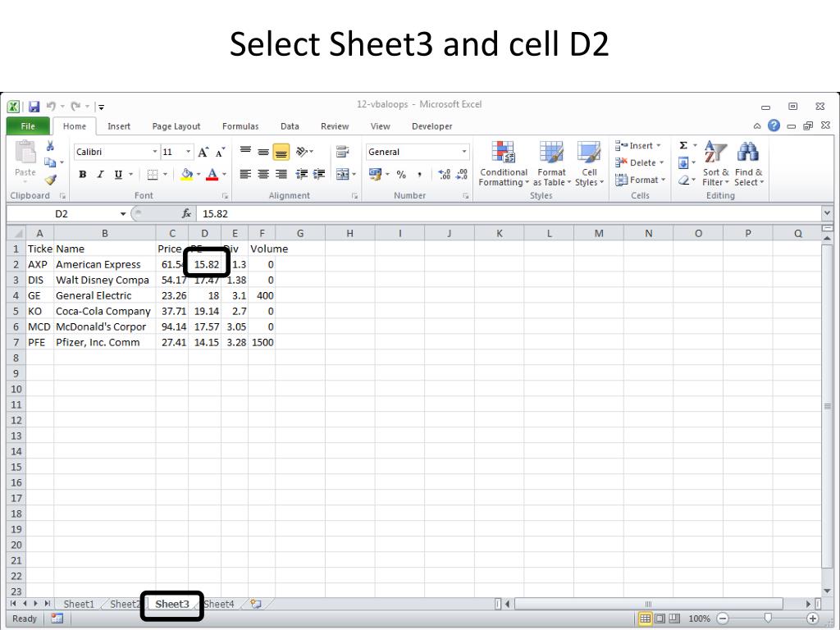Toggle Top Align vertical alignment
Screen dimensions: 840x630
coord(245,152)
